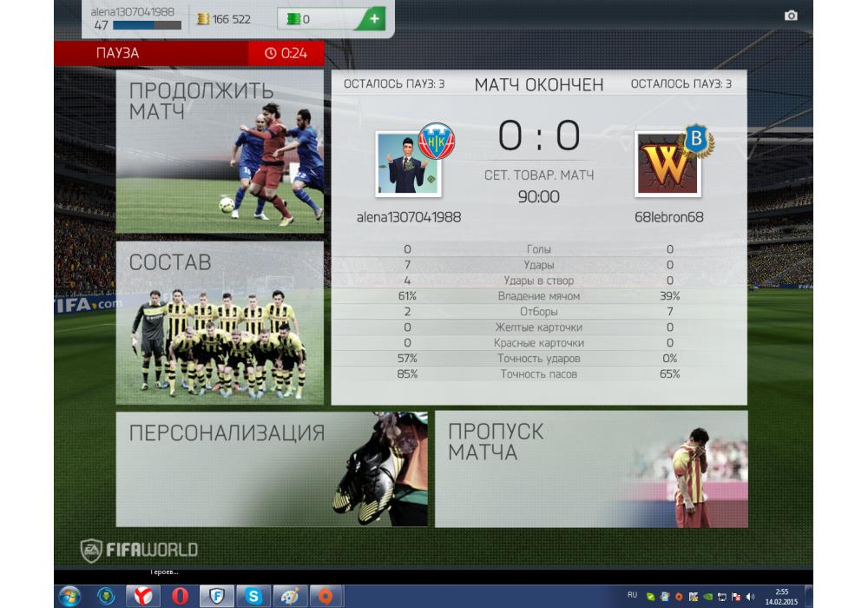Screen dimensions: 868x608
Task: Open Skype from the taskbar
Action: (253, 596)
